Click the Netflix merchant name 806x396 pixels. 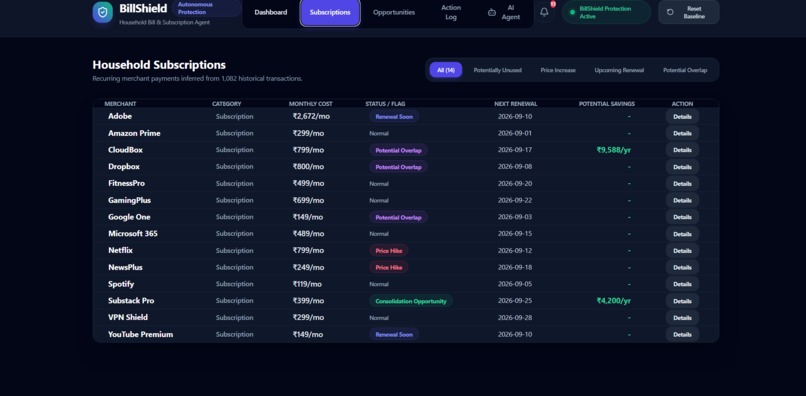(x=120, y=250)
